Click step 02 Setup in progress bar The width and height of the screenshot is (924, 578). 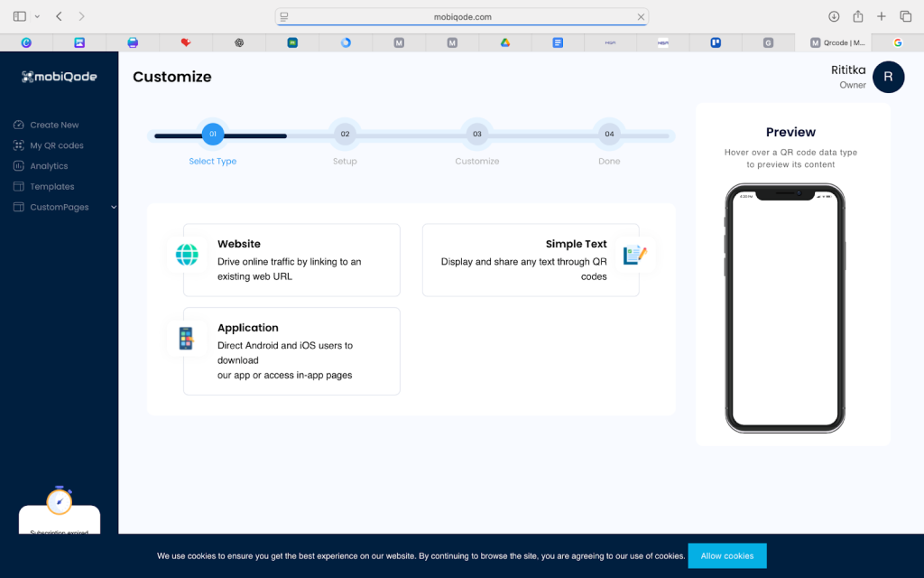point(345,134)
